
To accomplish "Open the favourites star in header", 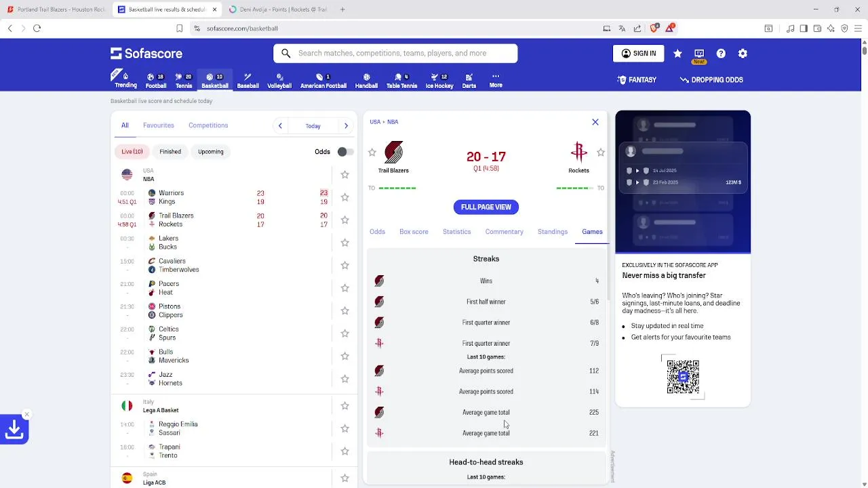I will (x=677, y=54).
